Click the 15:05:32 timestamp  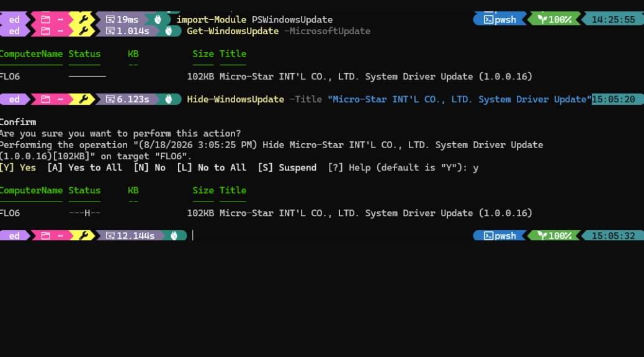[x=614, y=236]
